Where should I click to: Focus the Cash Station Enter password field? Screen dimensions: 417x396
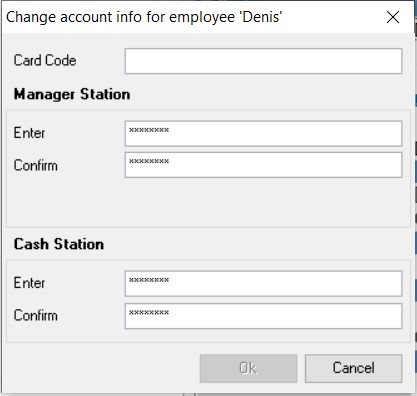point(263,284)
